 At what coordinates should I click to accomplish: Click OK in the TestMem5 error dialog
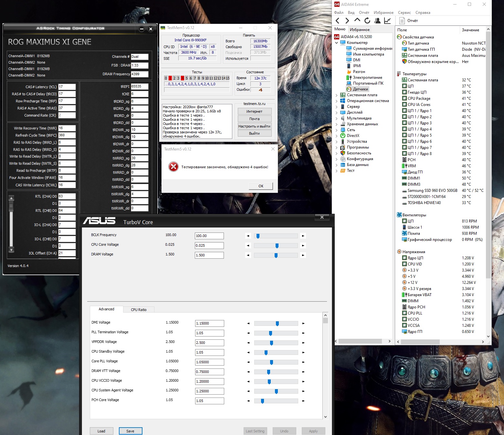point(261,186)
